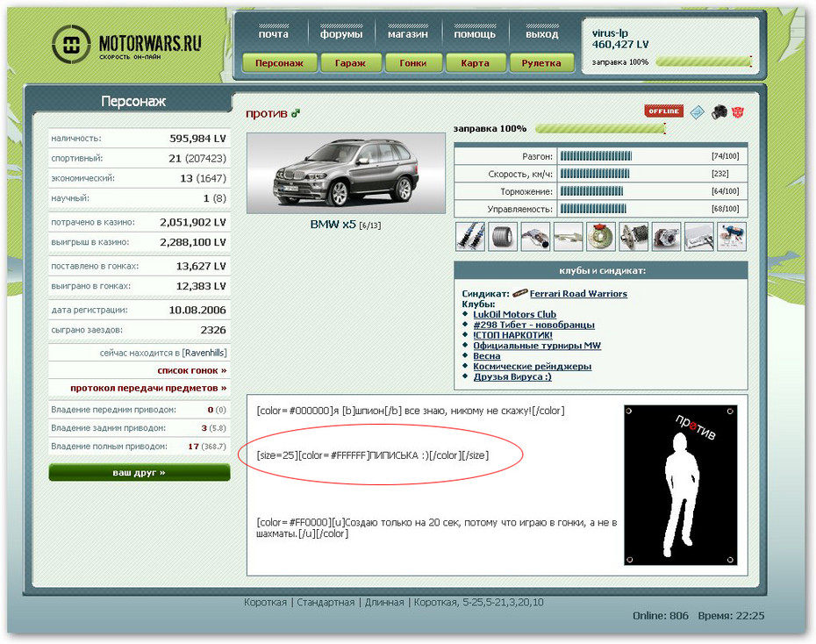Select the tire part icon
Screen dimensions: 816x644
click(503, 237)
